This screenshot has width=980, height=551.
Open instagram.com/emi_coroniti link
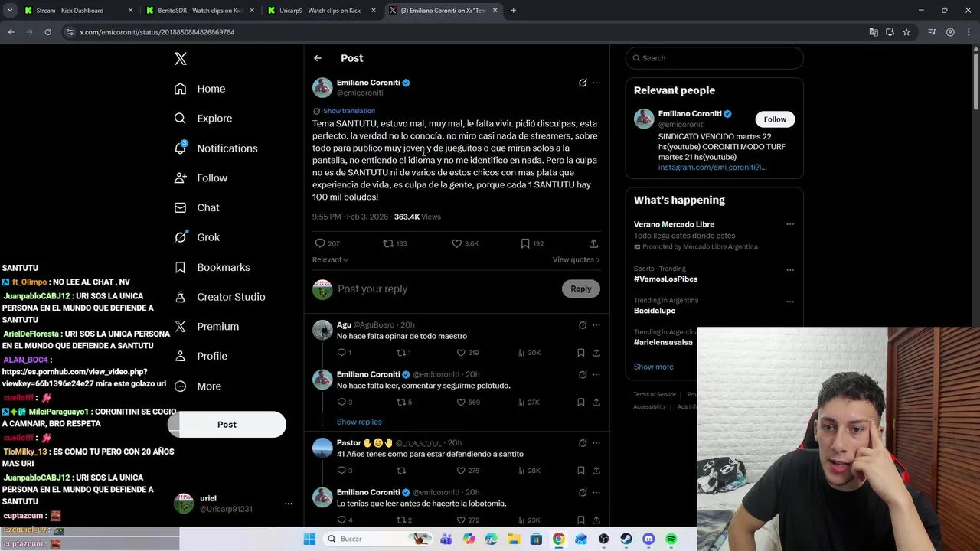[x=712, y=167]
